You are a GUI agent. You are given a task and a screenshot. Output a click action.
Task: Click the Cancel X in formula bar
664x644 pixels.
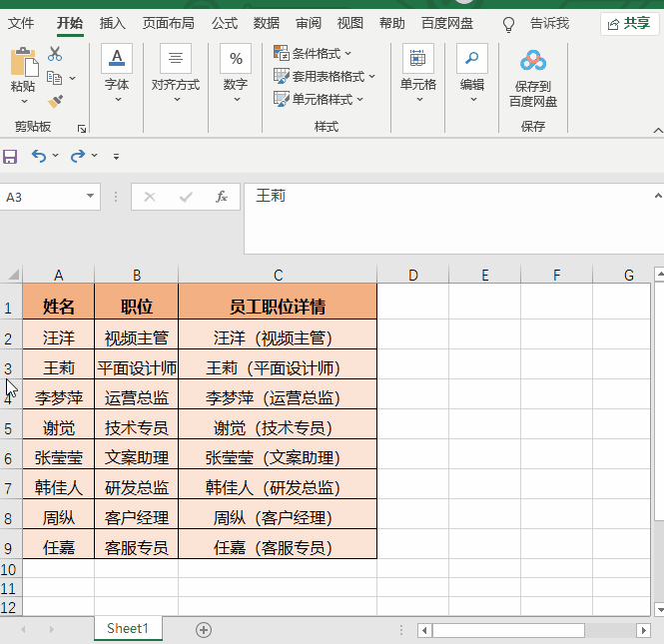pyautogui.click(x=150, y=197)
